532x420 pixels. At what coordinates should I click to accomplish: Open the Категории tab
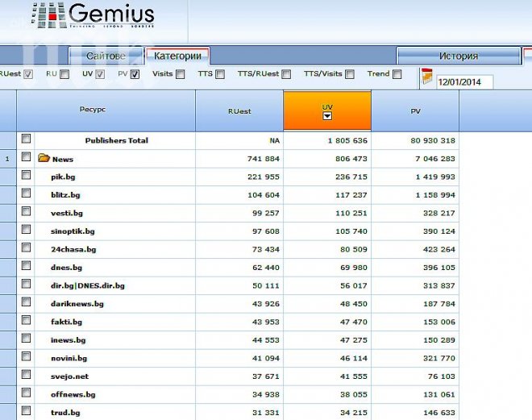[x=177, y=56]
